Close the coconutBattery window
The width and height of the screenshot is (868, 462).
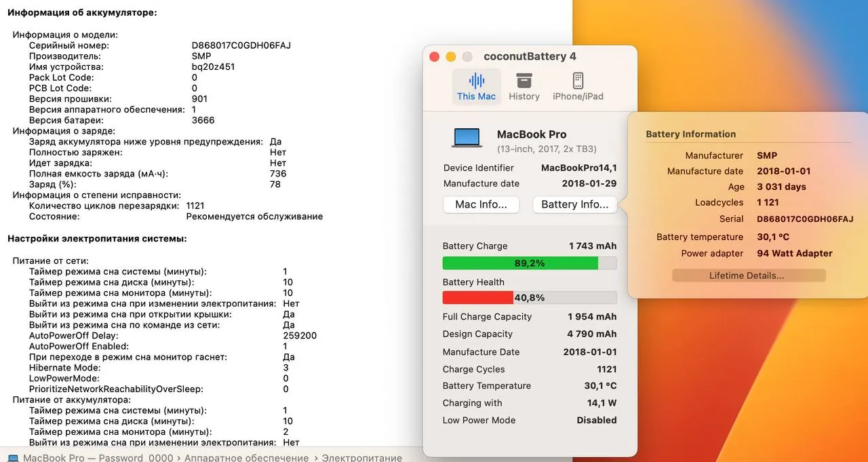[x=435, y=57]
